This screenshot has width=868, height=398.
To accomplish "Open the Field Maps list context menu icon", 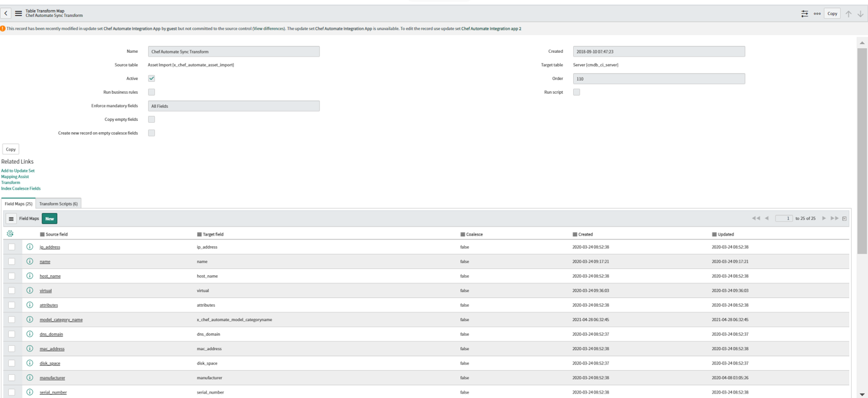I will 11,218.
